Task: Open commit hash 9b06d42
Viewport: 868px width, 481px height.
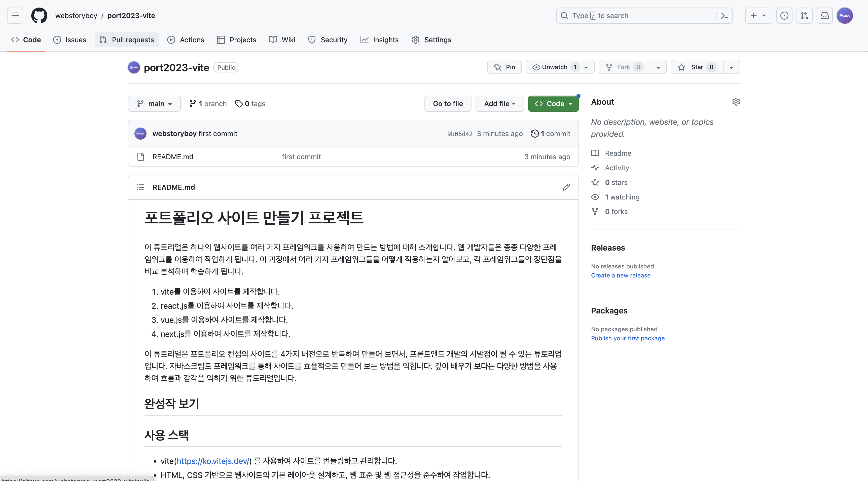Action: point(460,134)
